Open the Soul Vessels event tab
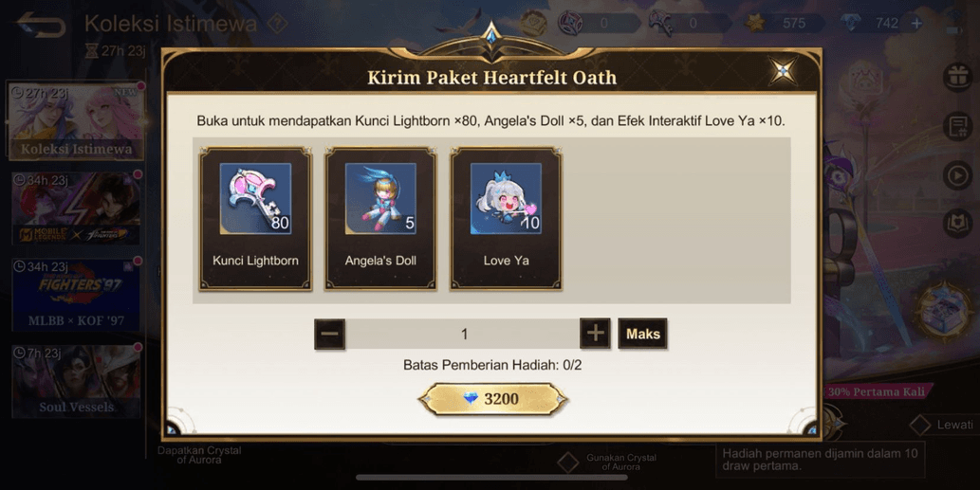Screen dimensions: 980x490 76,381
